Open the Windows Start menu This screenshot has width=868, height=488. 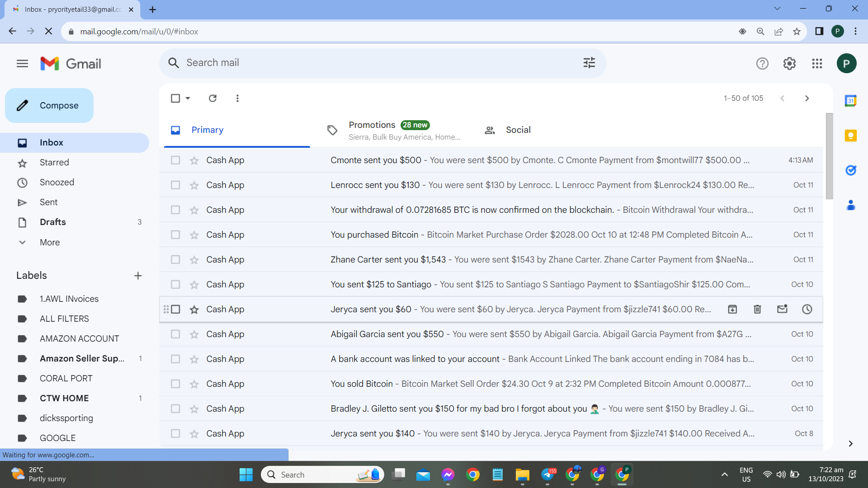(x=246, y=474)
